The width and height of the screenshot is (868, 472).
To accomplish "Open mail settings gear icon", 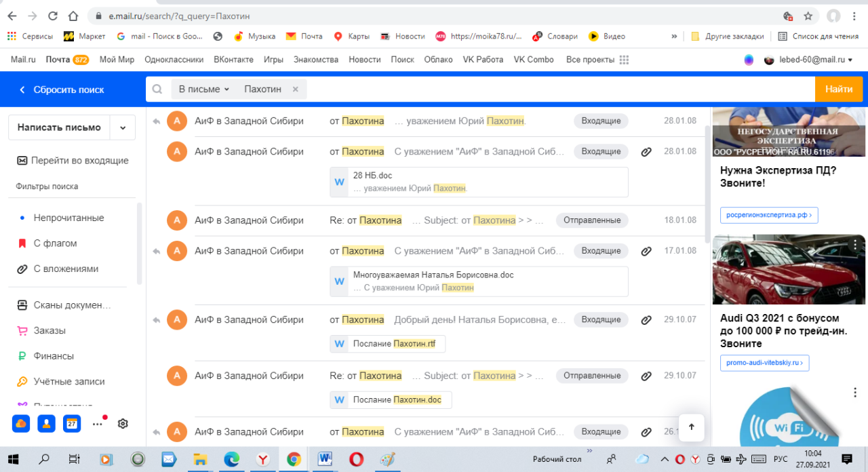I will [123, 423].
